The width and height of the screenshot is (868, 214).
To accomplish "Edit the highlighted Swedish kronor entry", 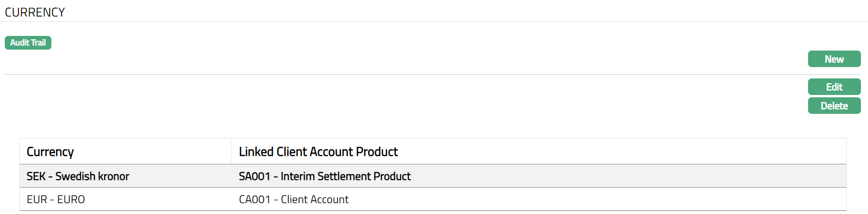I will (x=834, y=87).
